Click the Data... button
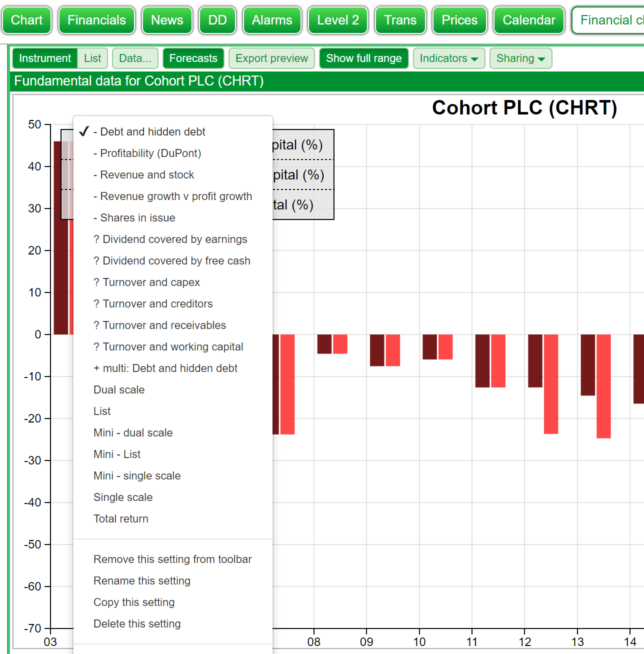The image size is (644, 654). tap(135, 58)
